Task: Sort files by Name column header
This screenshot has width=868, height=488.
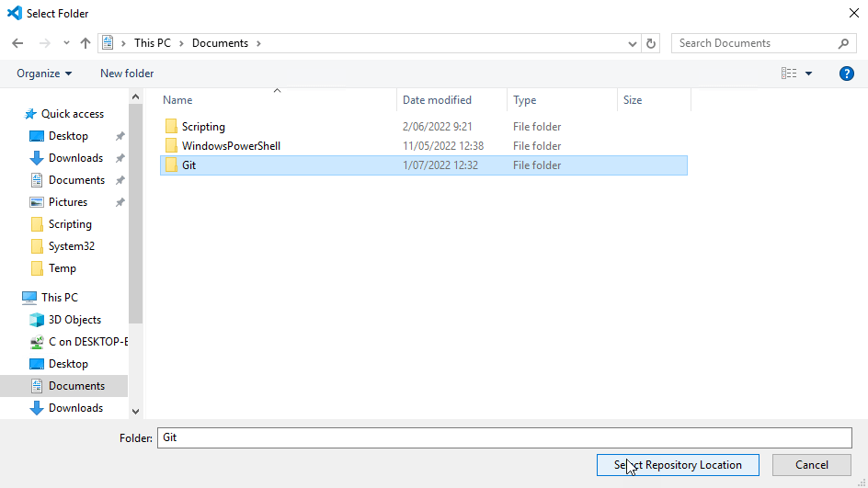Action: tap(178, 100)
